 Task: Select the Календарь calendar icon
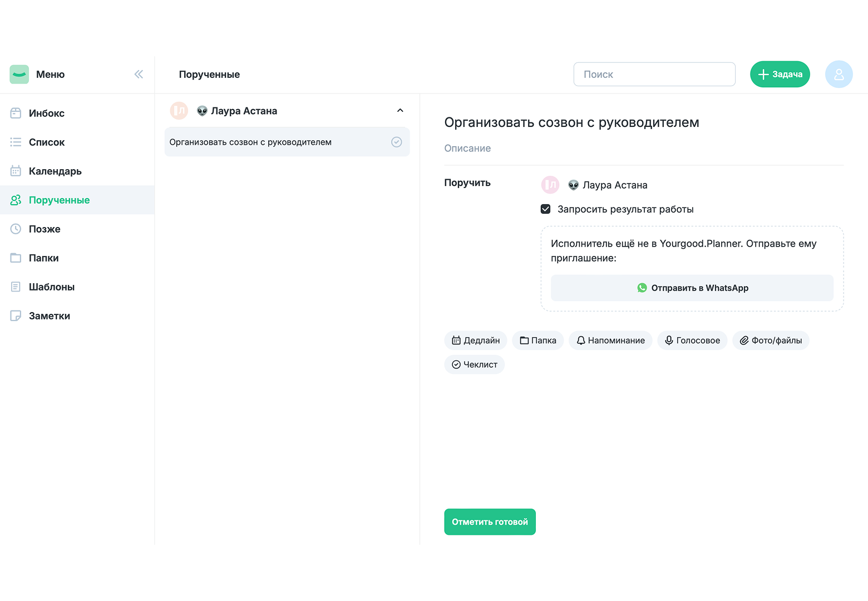pyautogui.click(x=16, y=171)
